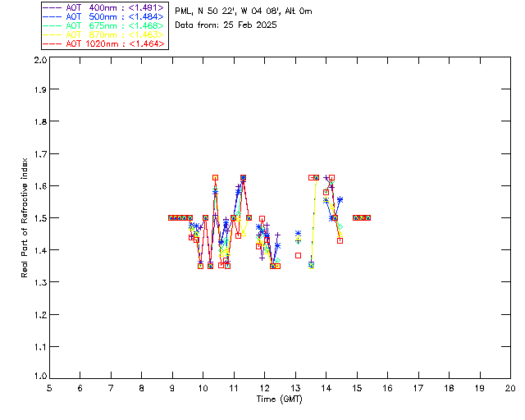Click the x-axis tick label 14

coord(326,388)
